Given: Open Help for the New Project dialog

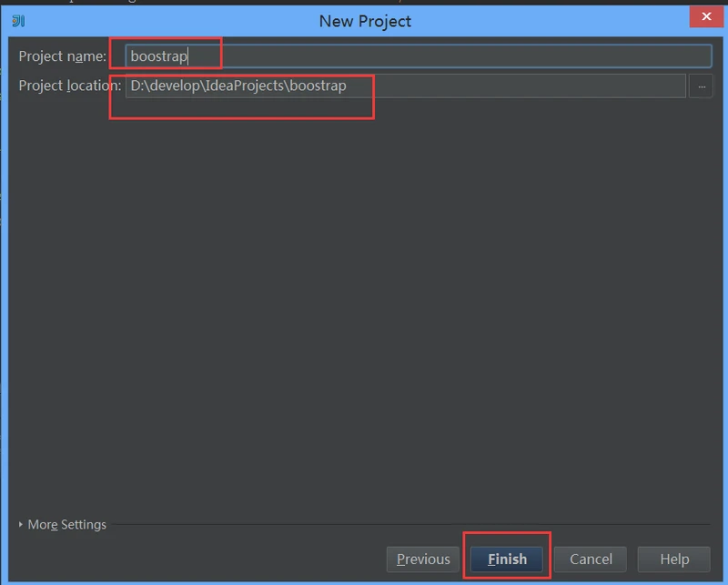Looking at the screenshot, I should (x=674, y=559).
